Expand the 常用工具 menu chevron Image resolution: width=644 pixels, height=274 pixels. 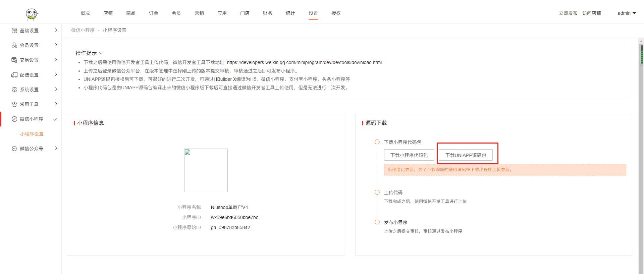(x=56, y=104)
